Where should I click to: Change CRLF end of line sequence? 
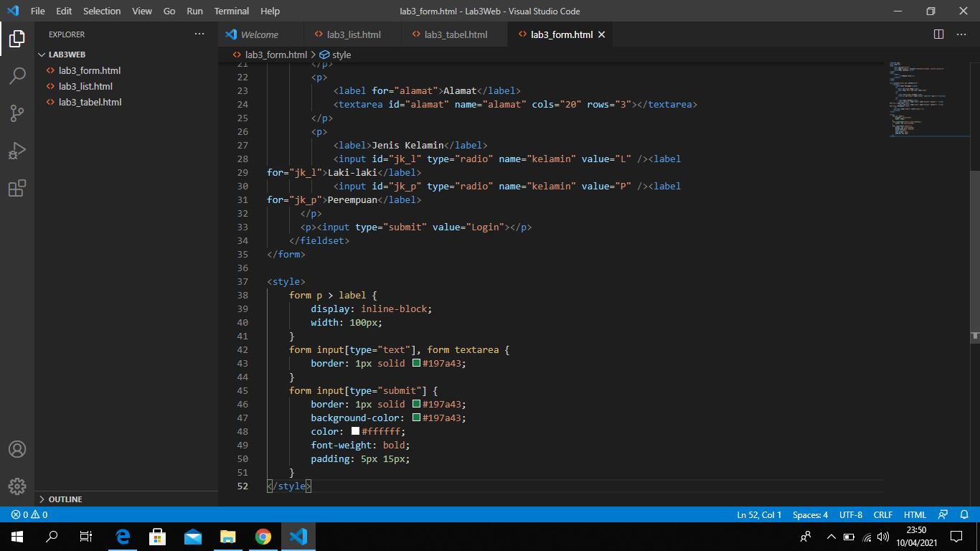[x=883, y=514]
